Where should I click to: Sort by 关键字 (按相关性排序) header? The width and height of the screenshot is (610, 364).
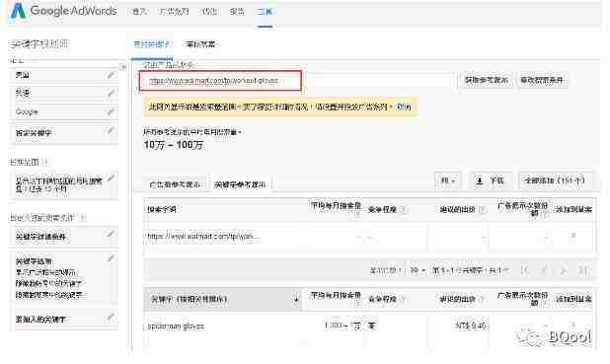click(223, 300)
